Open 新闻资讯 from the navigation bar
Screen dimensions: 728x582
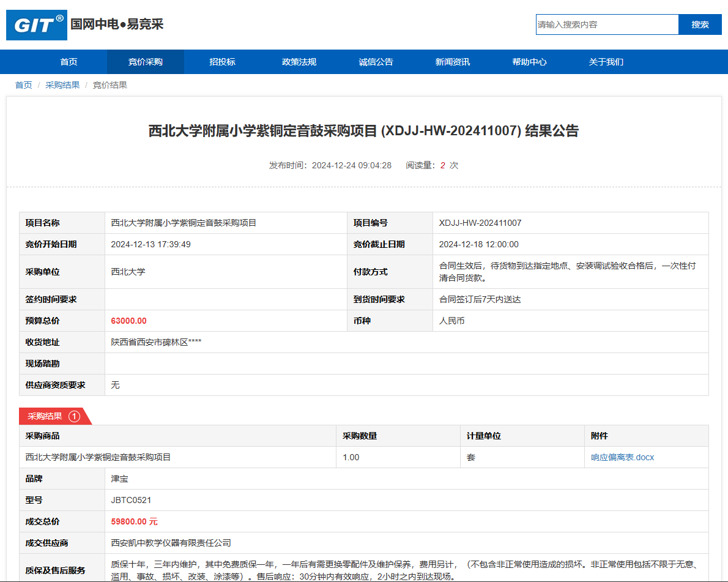[x=453, y=62]
